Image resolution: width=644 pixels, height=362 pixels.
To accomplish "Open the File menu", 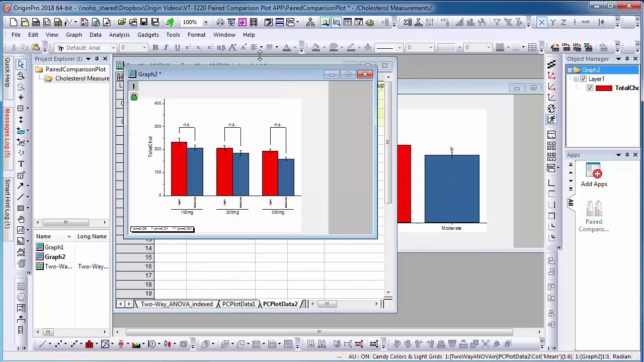I will coord(16,35).
